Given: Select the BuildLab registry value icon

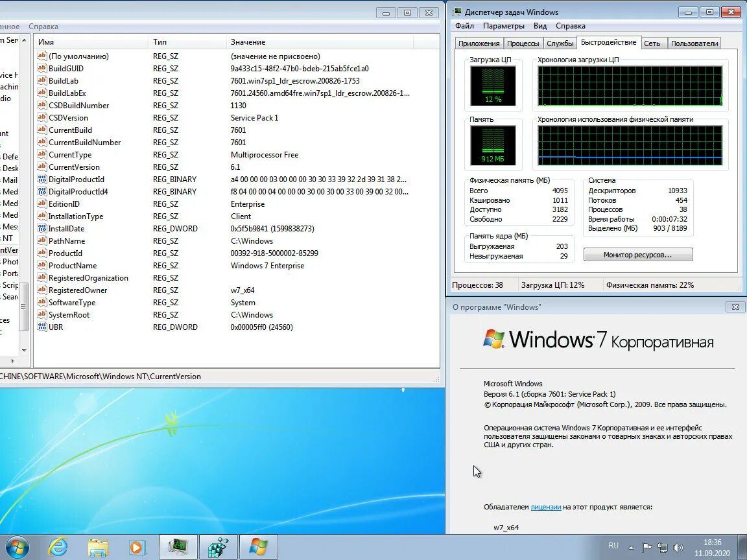Looking at the screenshot, I should pyautogui.click(x=42, y=80).
